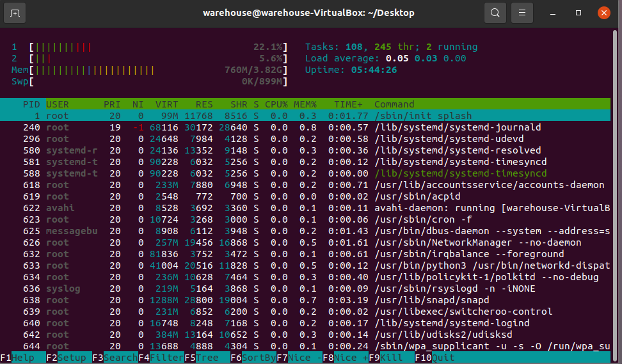The height and width of the screenshot is (364, 622).
Task: Sort by the RES column header
Action: tap(204, 104)
